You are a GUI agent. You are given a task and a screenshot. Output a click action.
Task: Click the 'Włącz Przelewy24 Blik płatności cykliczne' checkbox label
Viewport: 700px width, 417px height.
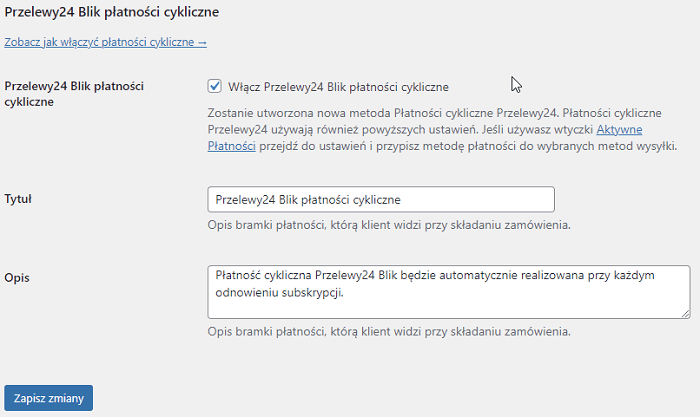point(338,86)
